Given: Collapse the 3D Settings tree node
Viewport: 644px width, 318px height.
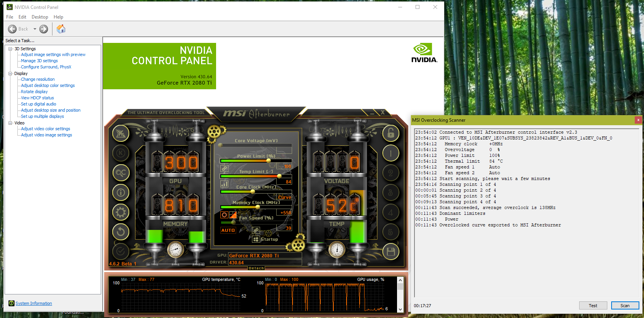Looking at the screenshot, I should coord(10,49).
